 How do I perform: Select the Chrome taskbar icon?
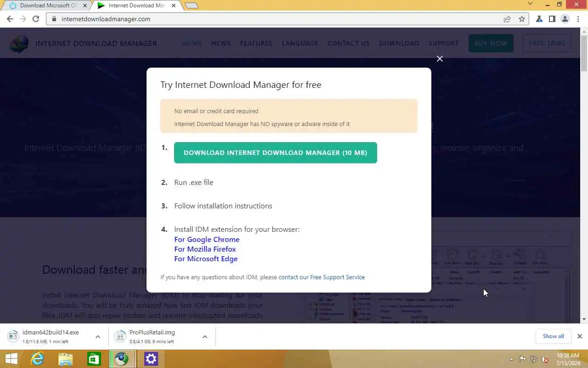pyautogui.click(x=122, y=359)
